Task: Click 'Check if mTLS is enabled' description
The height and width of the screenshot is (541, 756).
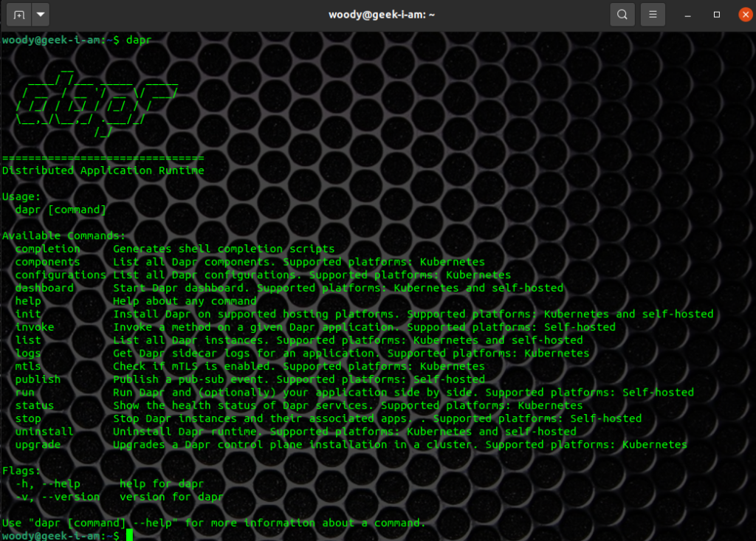Action: coord(194,366)
